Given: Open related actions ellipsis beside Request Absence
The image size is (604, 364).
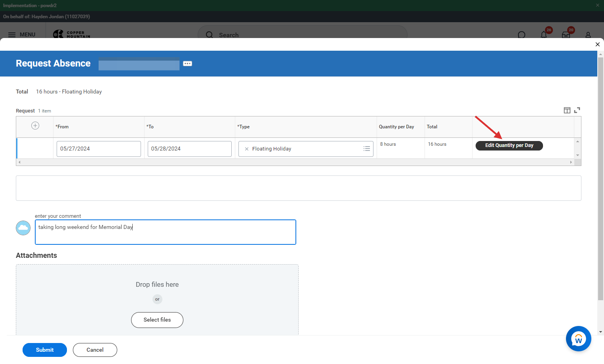Looking at the screenshot, I should pyautogui.click(x=188, y=64).
